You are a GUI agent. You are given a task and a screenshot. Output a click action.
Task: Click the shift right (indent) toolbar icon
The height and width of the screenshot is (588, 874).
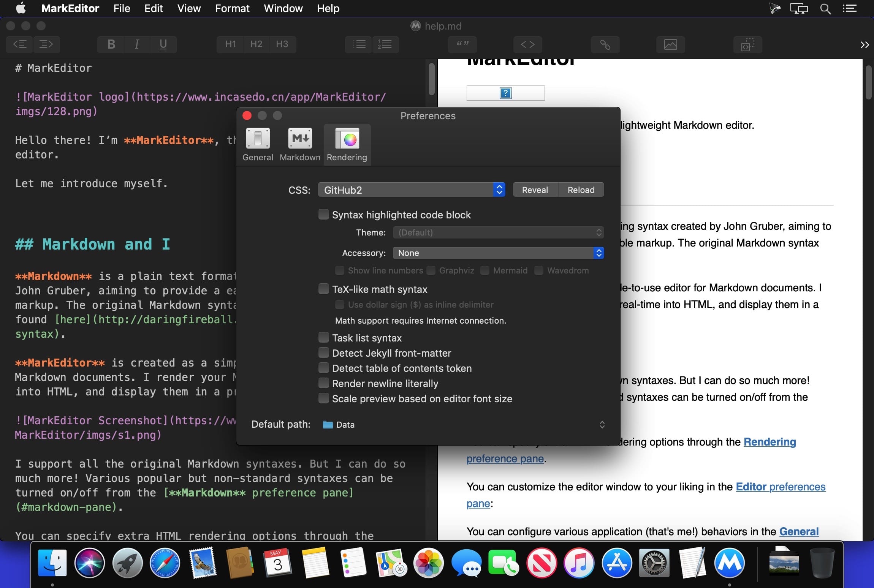pos(46,44)
